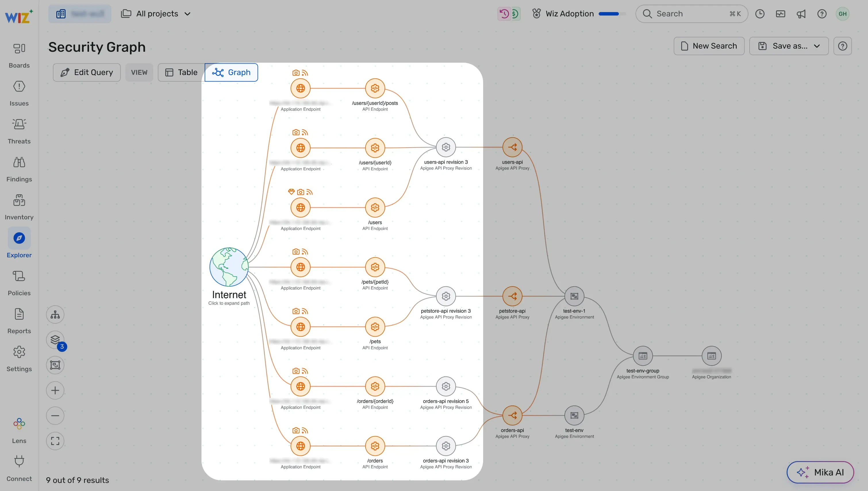Open the Lens sidebar item
This screenshot has height=491, width=868.
19,431
